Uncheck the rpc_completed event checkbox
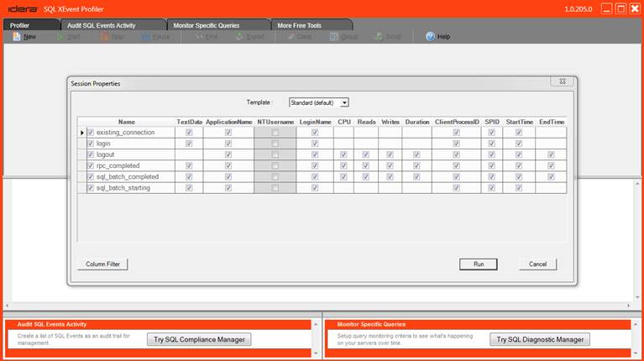644x361 pixels. [x=91, y=165]
